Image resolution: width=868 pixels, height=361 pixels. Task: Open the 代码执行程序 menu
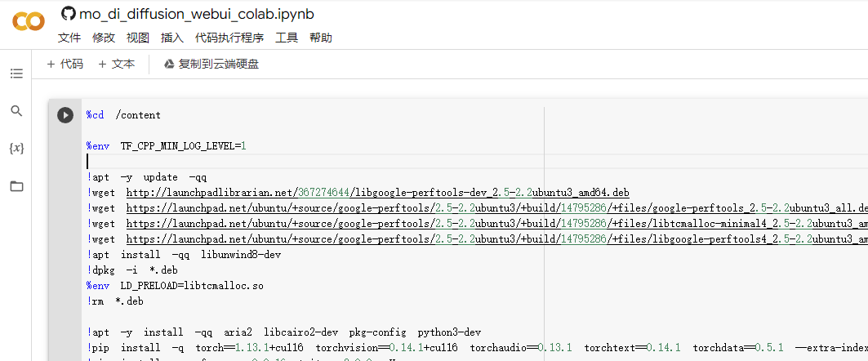coord(229,38)
